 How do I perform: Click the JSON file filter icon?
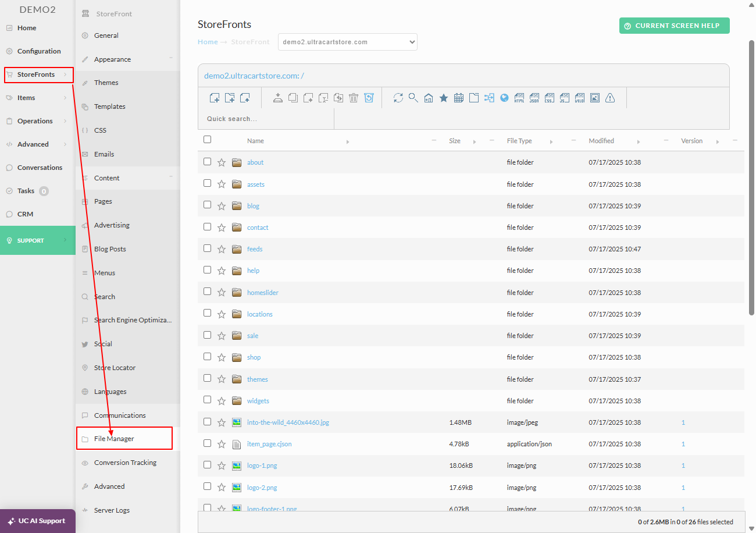pyautogui.click(x=534, y=98)
